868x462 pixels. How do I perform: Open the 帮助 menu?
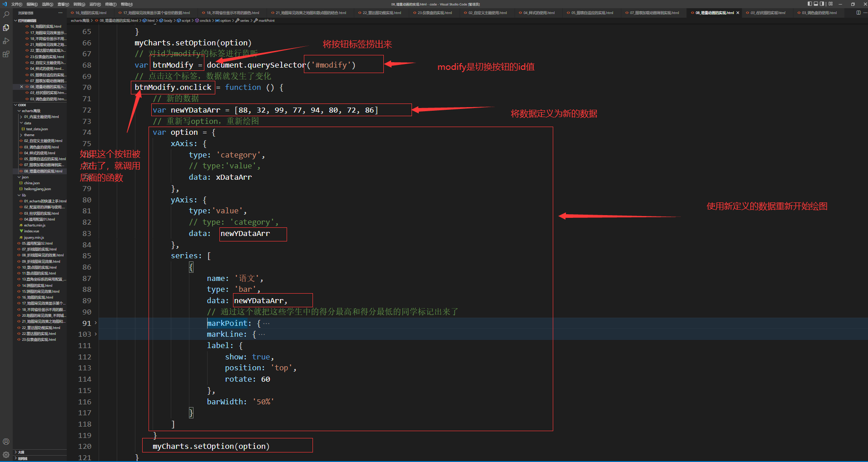tap(127, 4)
